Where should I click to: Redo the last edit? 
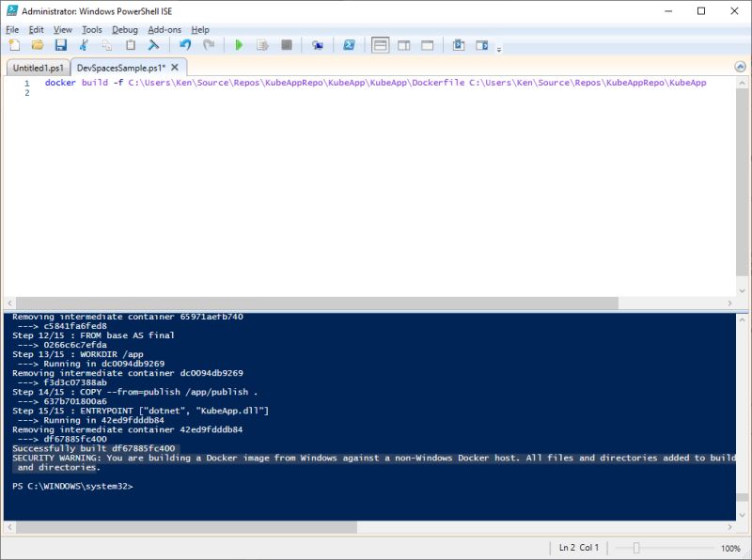[208, 45]
